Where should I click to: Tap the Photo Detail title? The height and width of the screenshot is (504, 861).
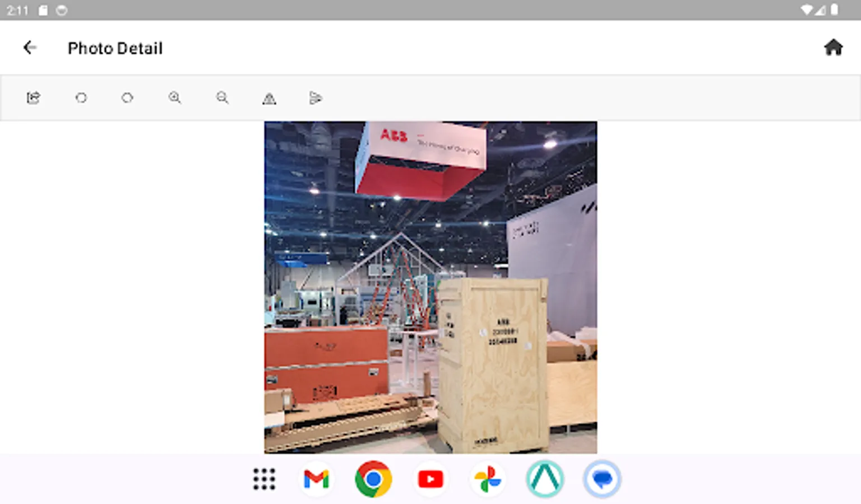[115, 48]
